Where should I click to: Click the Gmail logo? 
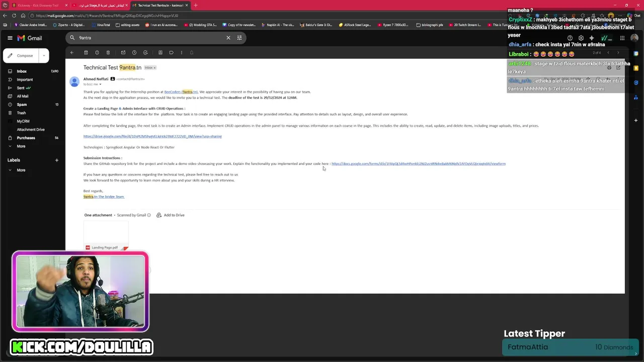pyautogui.click(x=30, y=38)
